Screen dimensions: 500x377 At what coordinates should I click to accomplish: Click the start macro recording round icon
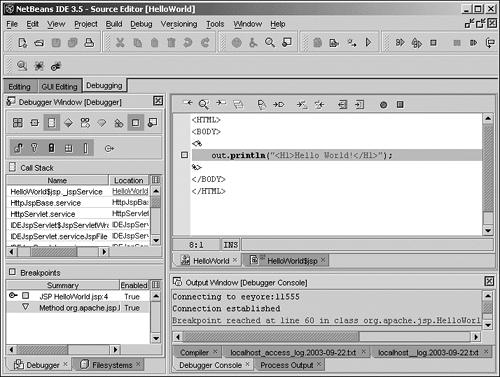(383, 105)
